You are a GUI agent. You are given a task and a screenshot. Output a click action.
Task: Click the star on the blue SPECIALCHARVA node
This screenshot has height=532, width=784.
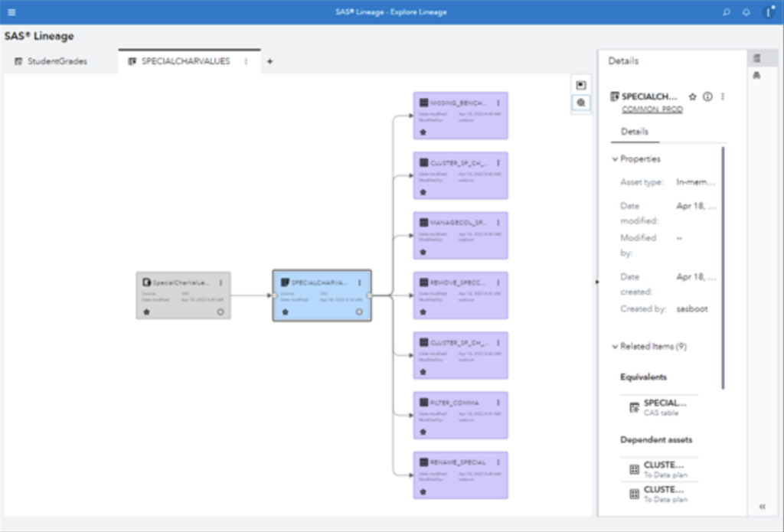pyautogui.click(x=285, y=312)
